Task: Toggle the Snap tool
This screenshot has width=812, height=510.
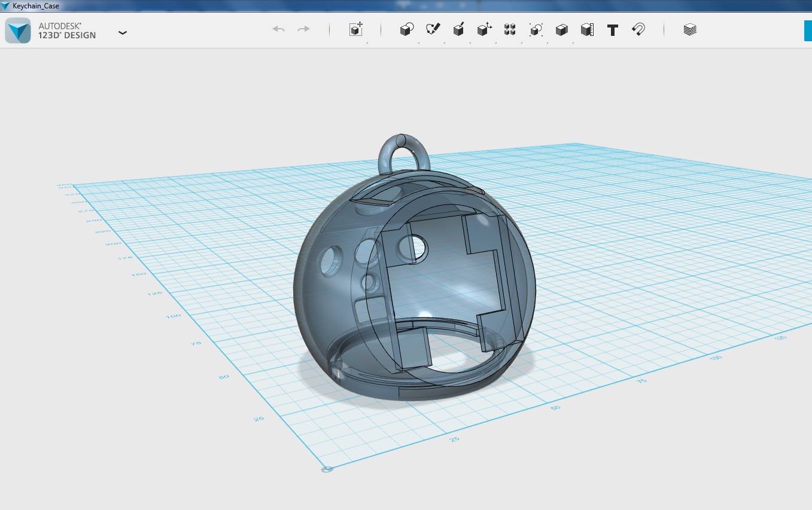Action: (638, 29)
